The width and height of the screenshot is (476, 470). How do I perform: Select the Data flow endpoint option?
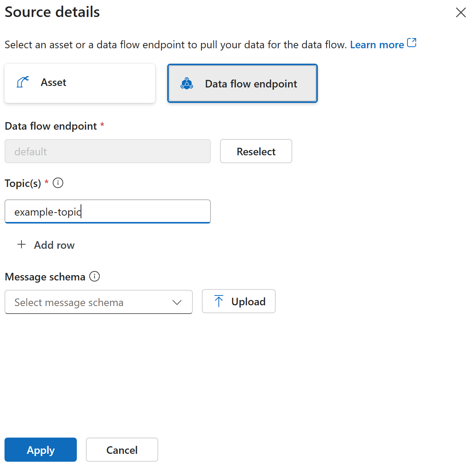243,83
